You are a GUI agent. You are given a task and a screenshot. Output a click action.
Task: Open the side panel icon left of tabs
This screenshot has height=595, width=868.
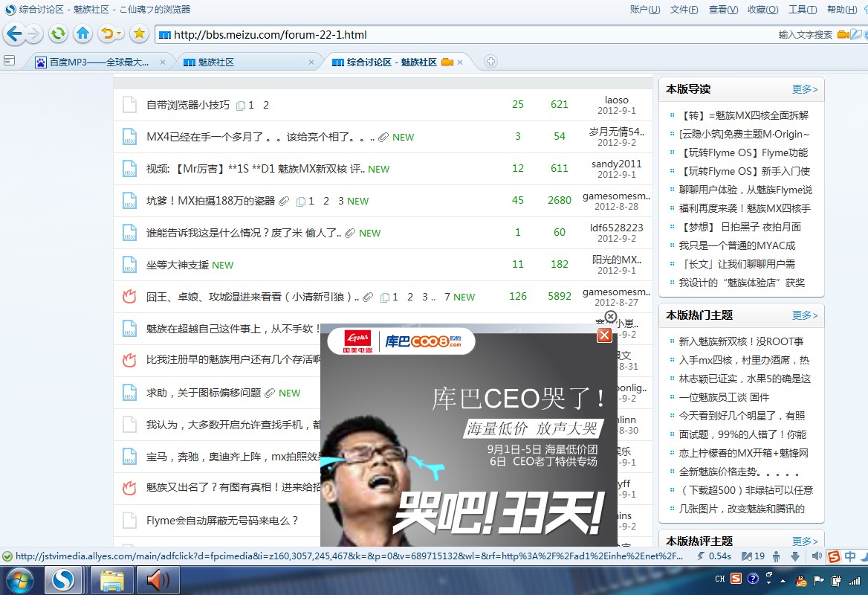click(x=10, y=60)
